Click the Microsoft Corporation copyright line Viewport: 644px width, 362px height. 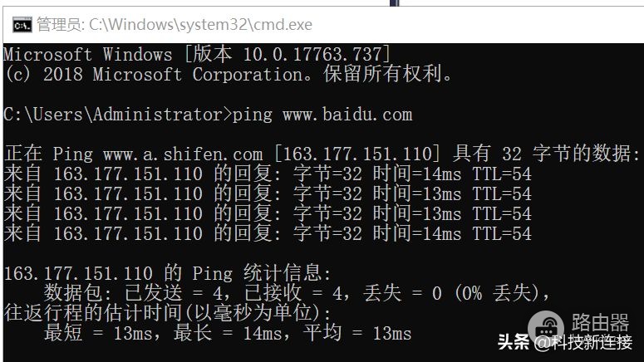(227, 74)
